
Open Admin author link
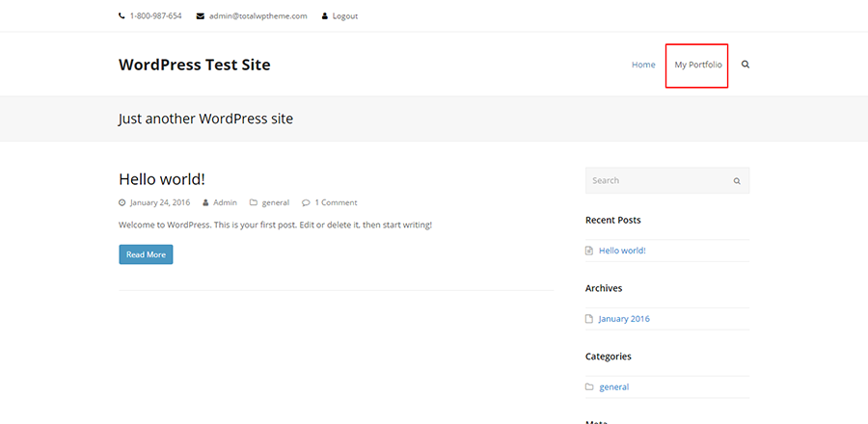[x=225, y=203]
